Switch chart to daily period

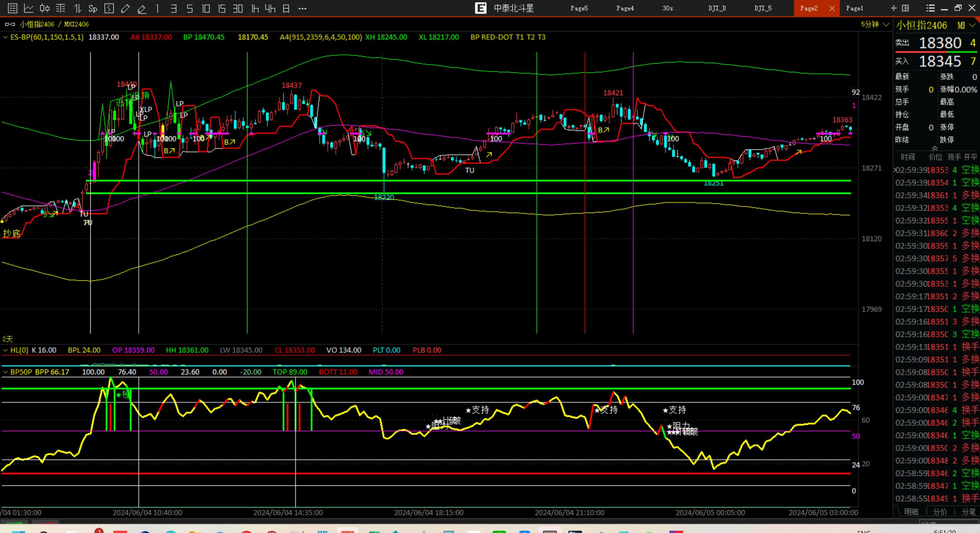coord(286,8)
